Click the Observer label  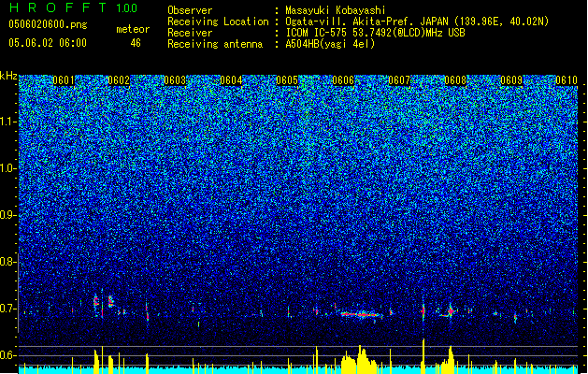pos(190,10)
